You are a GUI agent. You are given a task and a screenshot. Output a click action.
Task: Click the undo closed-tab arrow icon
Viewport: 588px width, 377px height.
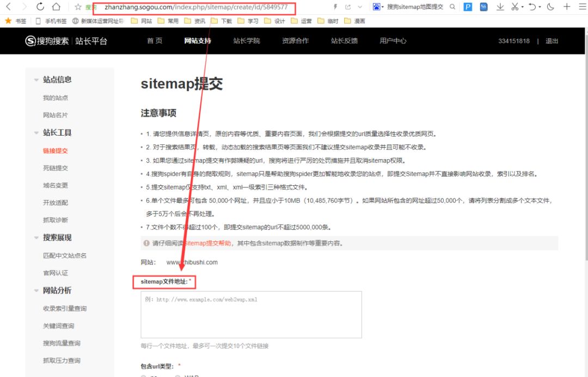point(532,7)
